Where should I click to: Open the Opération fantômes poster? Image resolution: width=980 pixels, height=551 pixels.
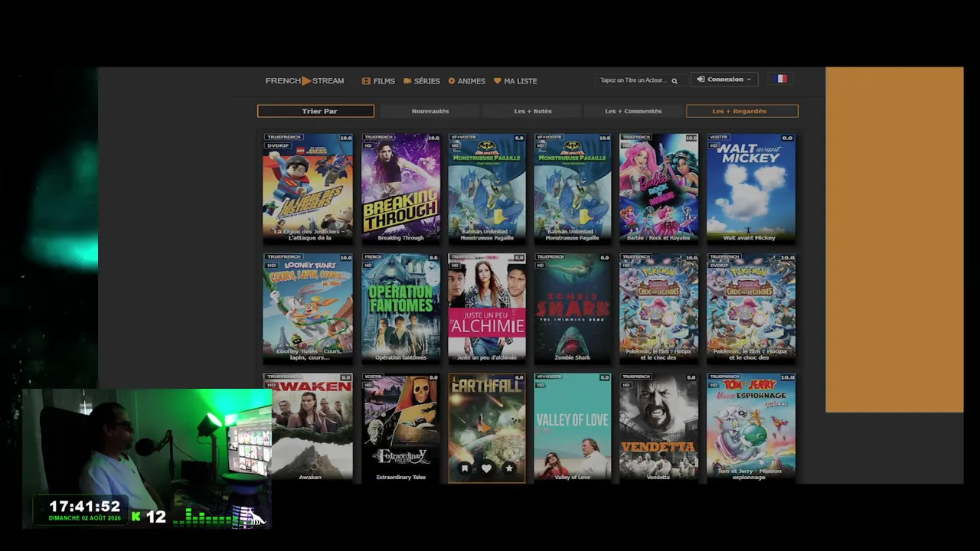(400, 308)
